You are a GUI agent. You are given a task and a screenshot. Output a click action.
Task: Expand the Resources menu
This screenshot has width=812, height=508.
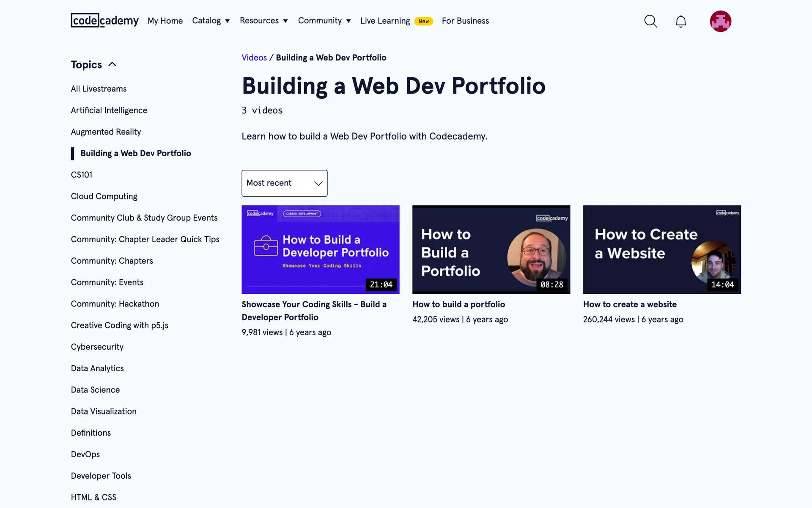coord(263,21)
